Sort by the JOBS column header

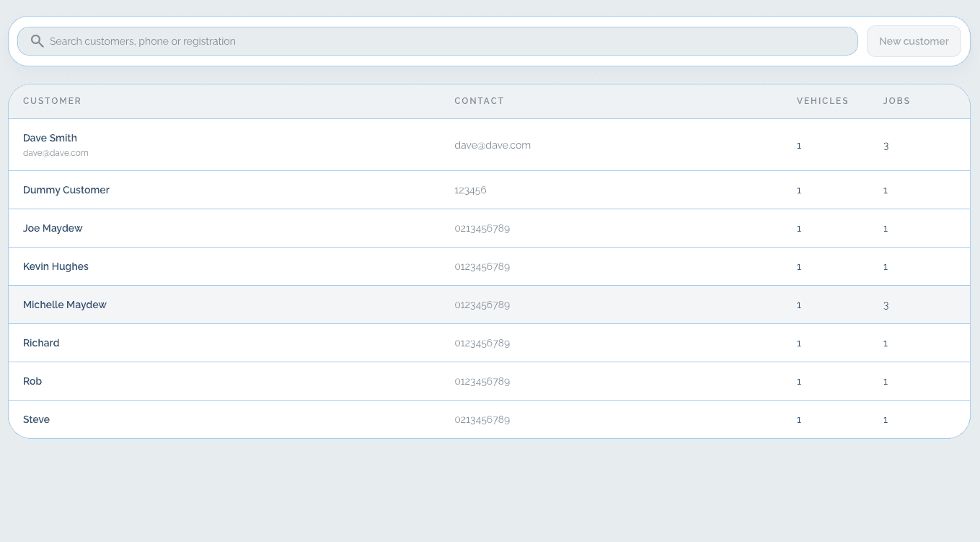[896, 101]
